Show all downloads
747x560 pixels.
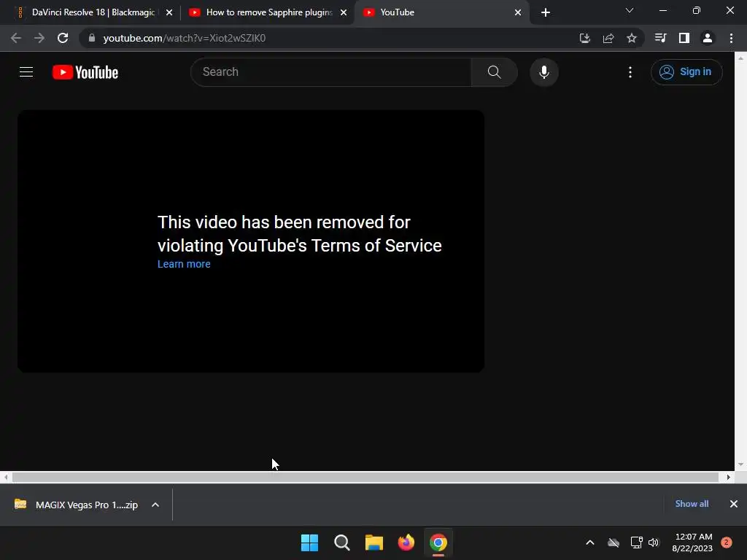coord(692,504)
